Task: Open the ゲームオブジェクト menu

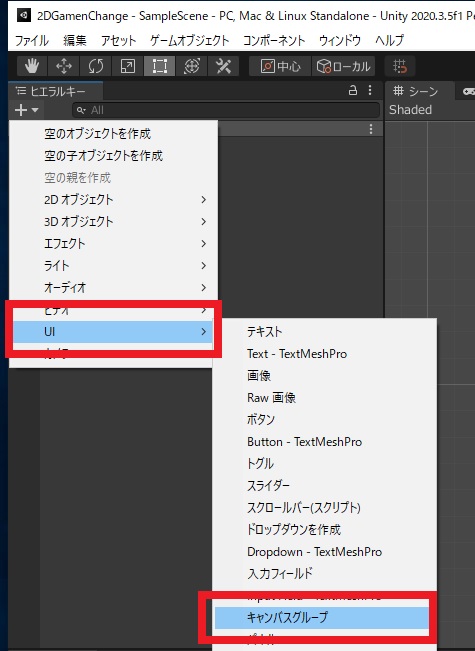Action: (x=189, y=40)
